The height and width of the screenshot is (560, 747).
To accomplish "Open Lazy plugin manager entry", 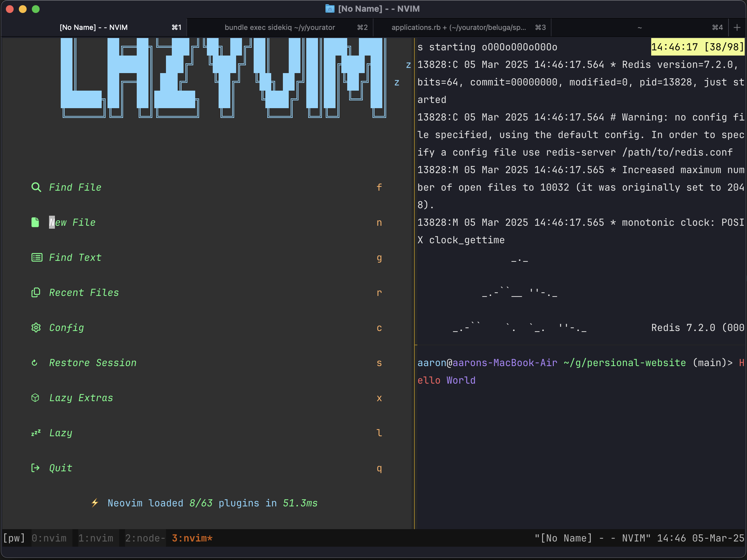I will pos(206,433).
